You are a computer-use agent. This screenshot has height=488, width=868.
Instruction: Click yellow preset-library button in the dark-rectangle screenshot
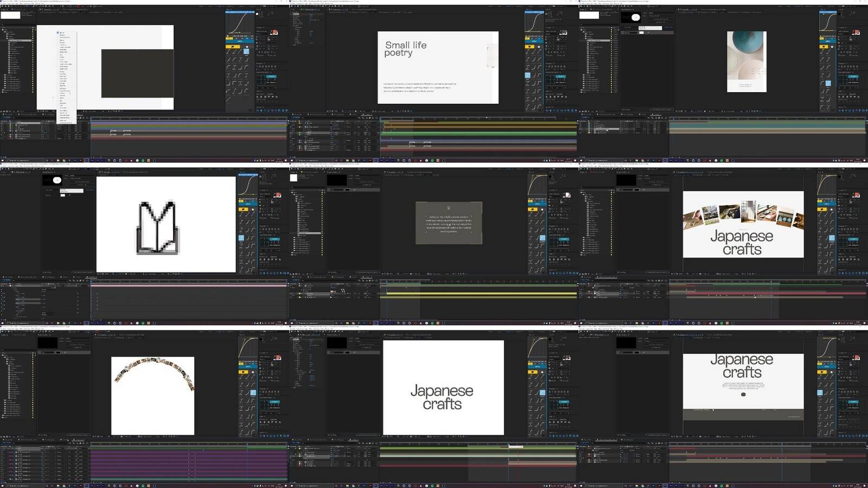click(x=233, y=47)
